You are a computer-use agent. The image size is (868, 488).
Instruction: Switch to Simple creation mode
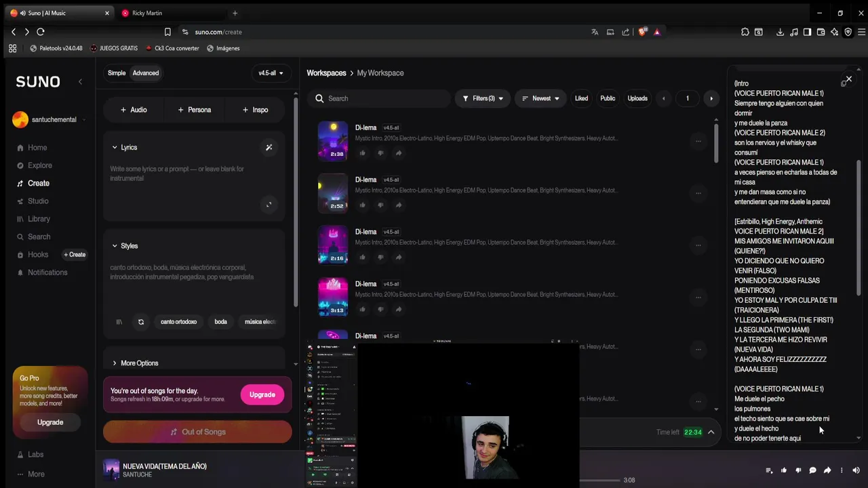[x=117, y=73]
